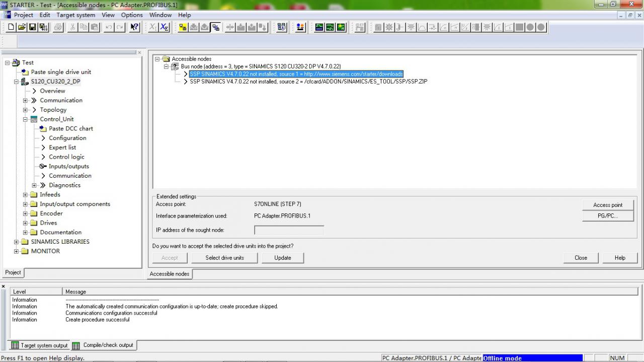Expand the Drives folder
Image resolution: width=644 pixels, height=362 pixels.
[25, 223]
